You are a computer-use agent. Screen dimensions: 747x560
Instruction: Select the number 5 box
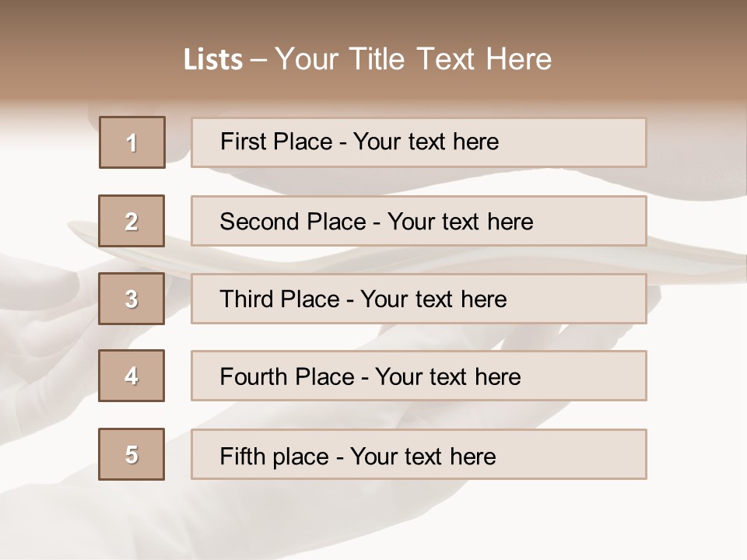coord(132,454)
